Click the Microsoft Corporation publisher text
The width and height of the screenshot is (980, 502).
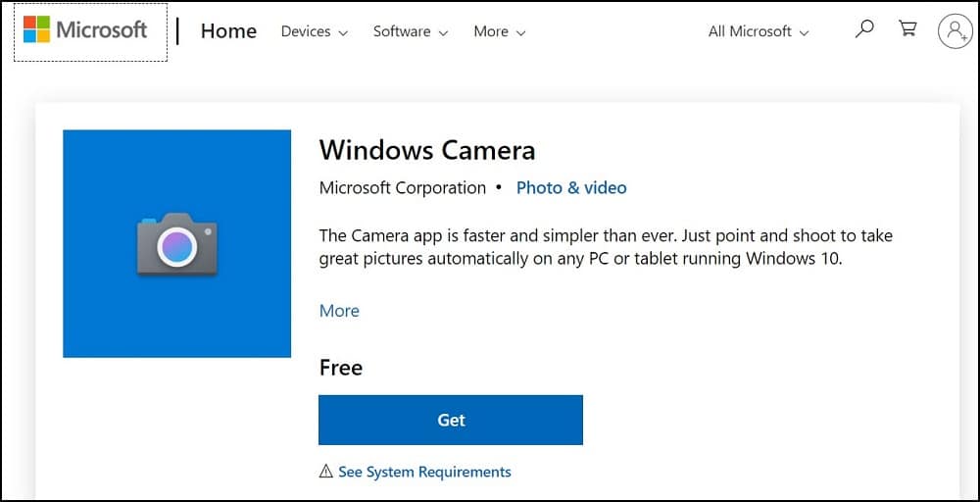403,187
